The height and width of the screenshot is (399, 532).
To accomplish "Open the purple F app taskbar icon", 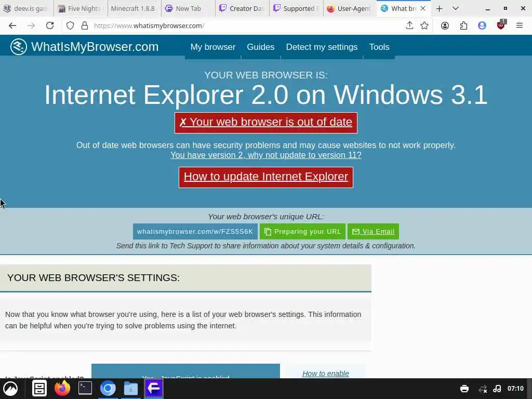I will coord(154,389).
